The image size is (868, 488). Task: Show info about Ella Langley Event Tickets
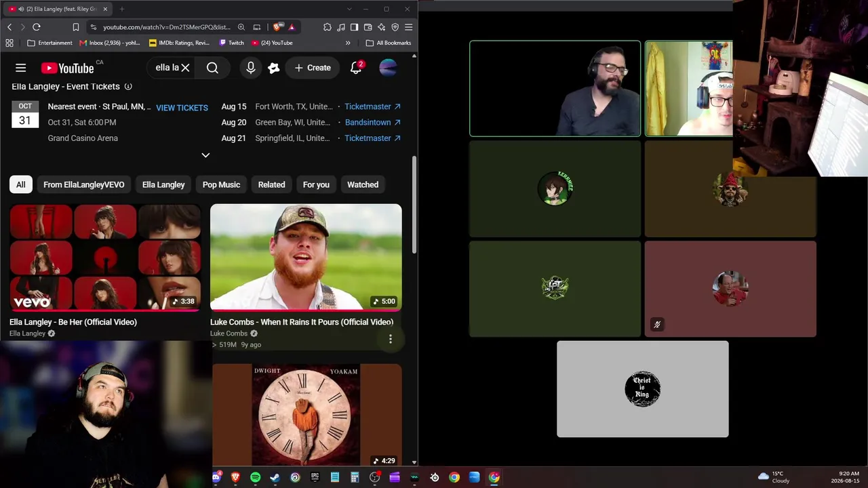pos(128,86)
